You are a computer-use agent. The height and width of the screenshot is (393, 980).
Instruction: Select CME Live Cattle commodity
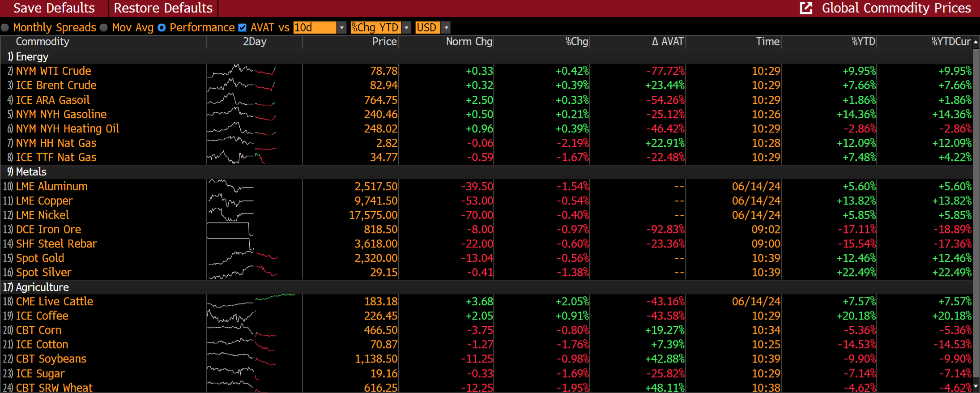click(55, 301)
